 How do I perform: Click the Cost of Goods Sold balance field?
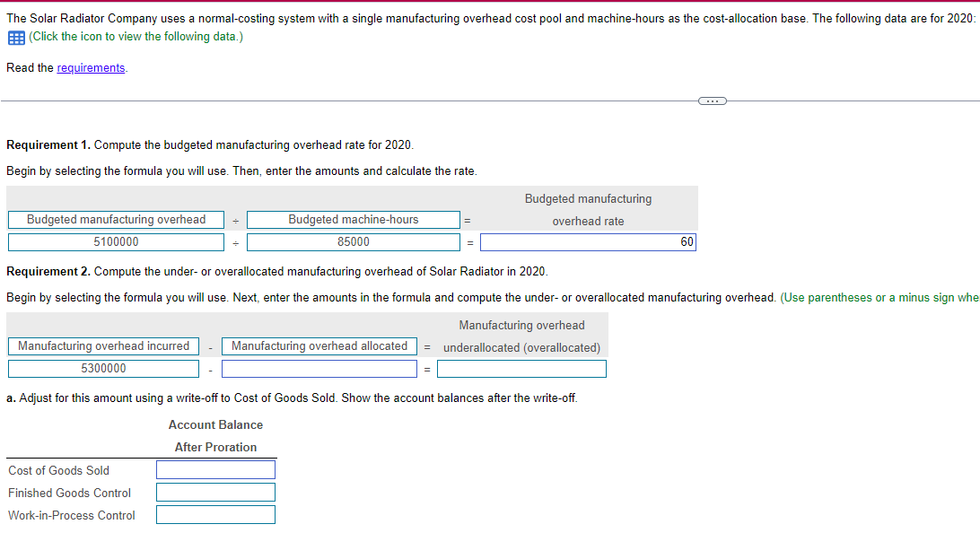click(x=215, y=469)
